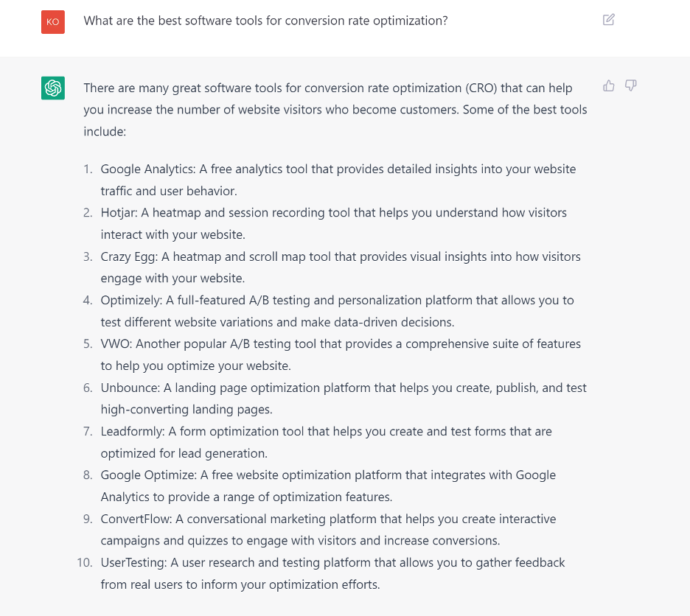Click the user's conversion rate optimization question
The width and height of the screenshot is (690, 616).
coord(266,21)
